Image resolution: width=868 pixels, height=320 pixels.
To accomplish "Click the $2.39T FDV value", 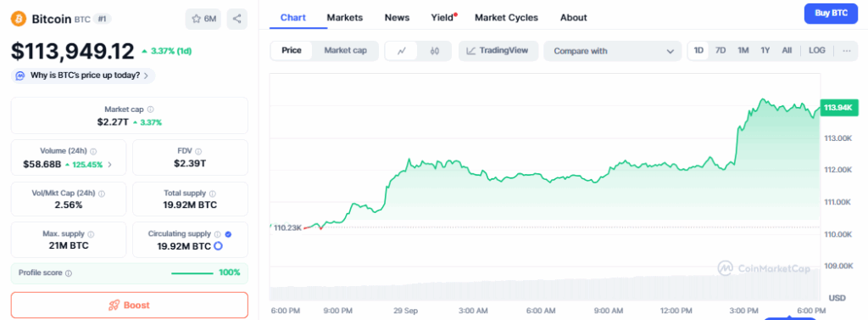I will (190, 163).
